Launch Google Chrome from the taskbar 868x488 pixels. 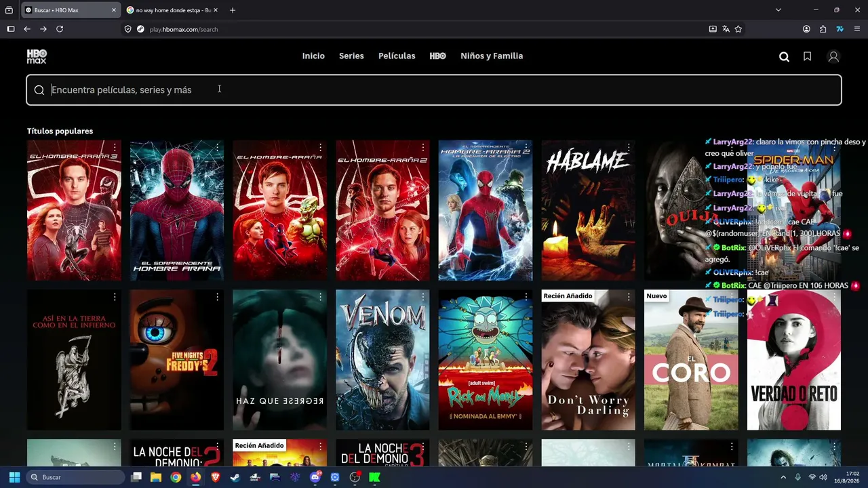tap(176, 477)
